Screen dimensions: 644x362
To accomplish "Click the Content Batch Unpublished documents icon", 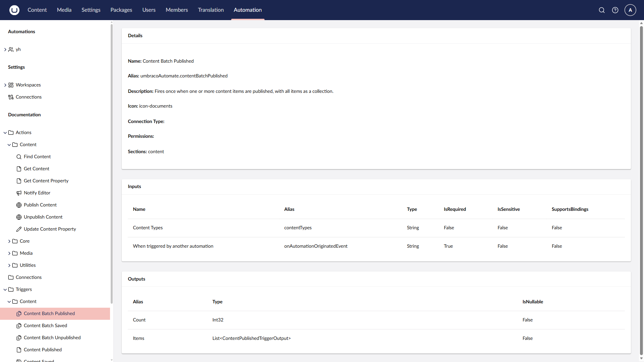I will [19, 338].
